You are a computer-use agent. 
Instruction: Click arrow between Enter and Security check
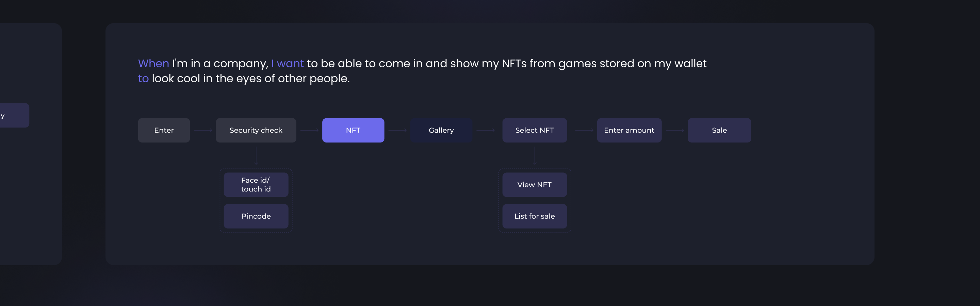[203, 130]
